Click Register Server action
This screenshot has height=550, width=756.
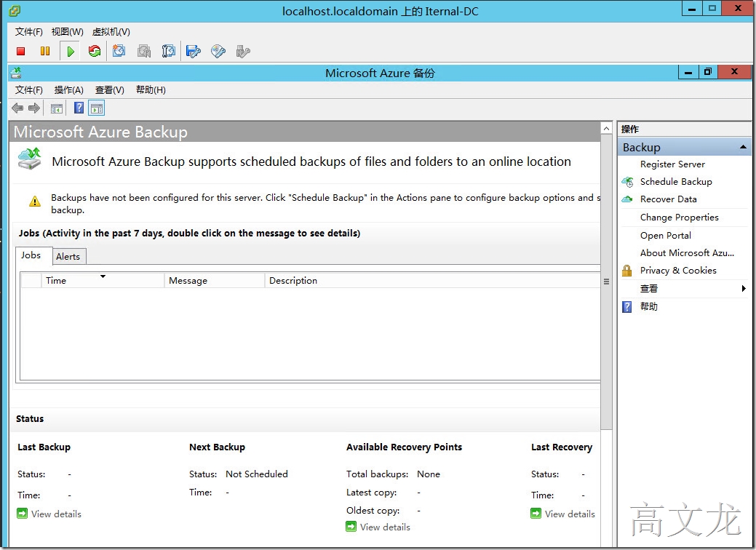tap(672, 164)
